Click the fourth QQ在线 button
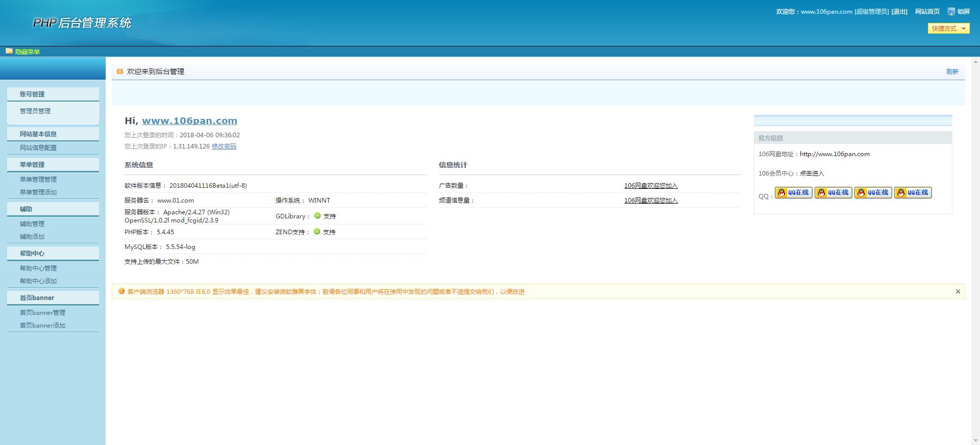 pos(913,192)
